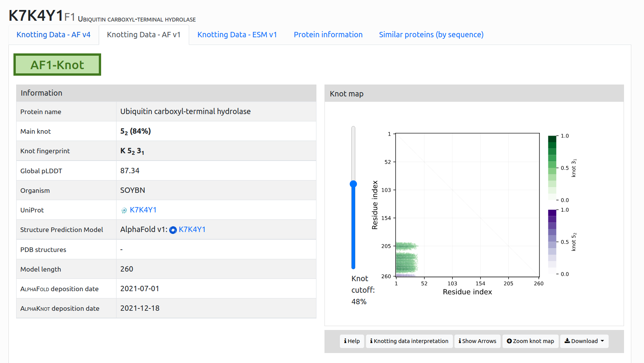Click the upper grey part of cutoff slider

coord(353,154)
